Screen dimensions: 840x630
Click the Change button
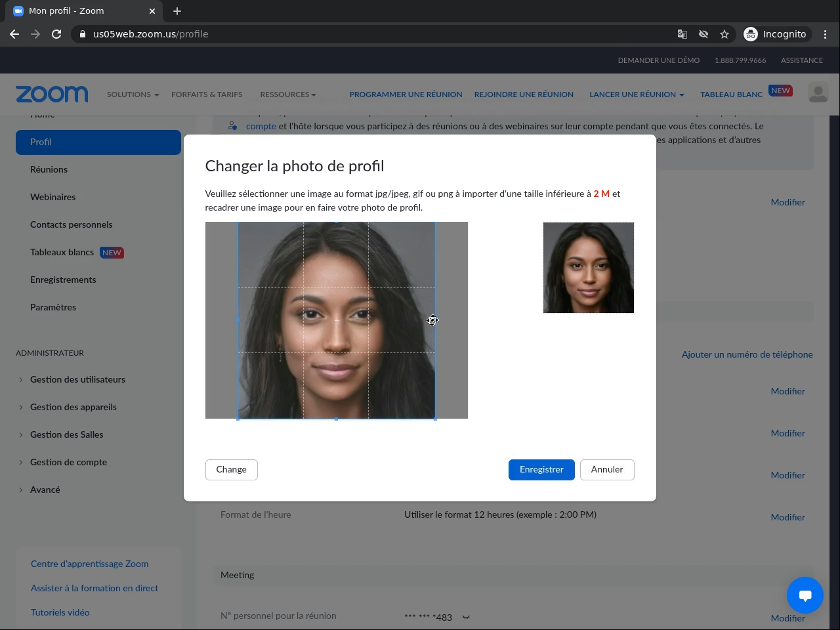[231, 470]
